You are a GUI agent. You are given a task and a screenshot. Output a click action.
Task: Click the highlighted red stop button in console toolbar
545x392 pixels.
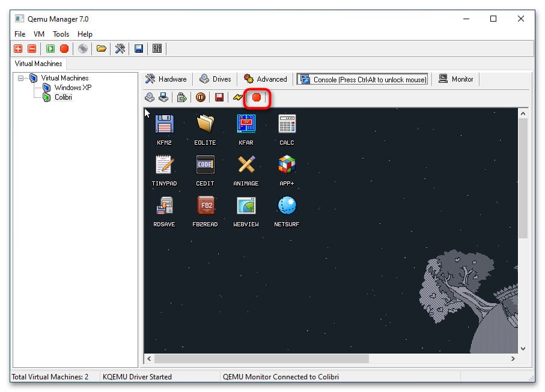tap(257, 97)
